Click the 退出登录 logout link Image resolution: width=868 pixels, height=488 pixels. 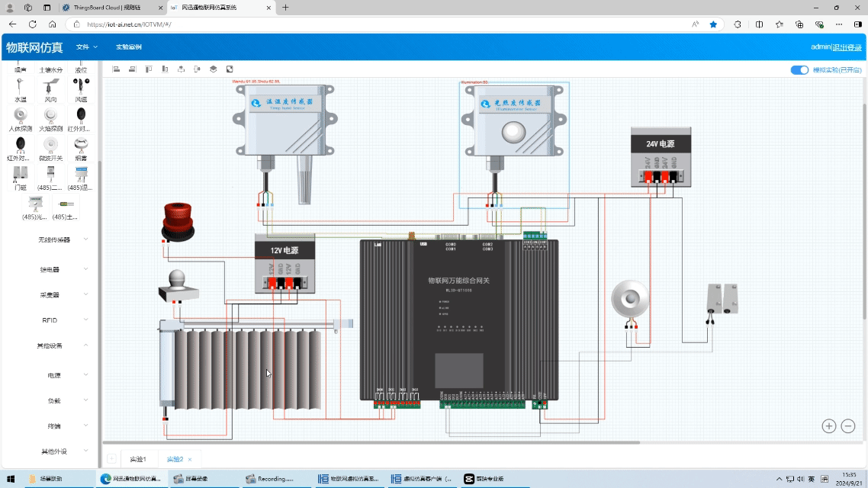click(847, 47)
